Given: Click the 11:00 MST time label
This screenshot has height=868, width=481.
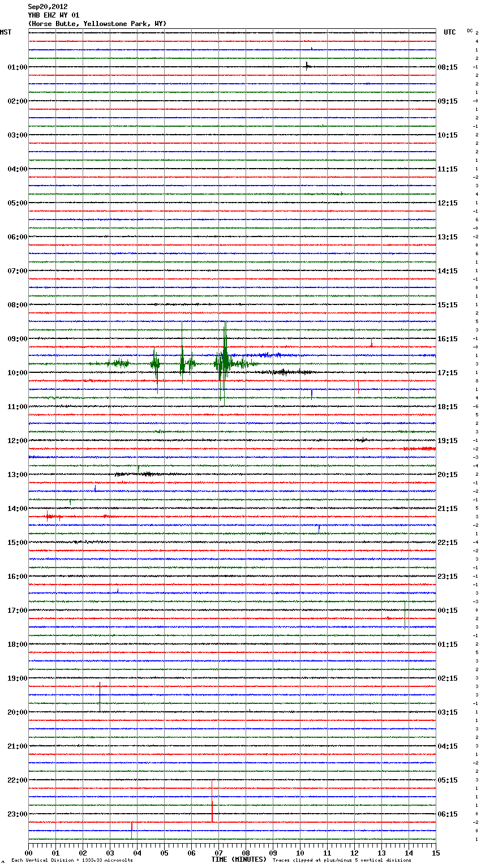Looking at the screenshot, I should coord(18,407).
